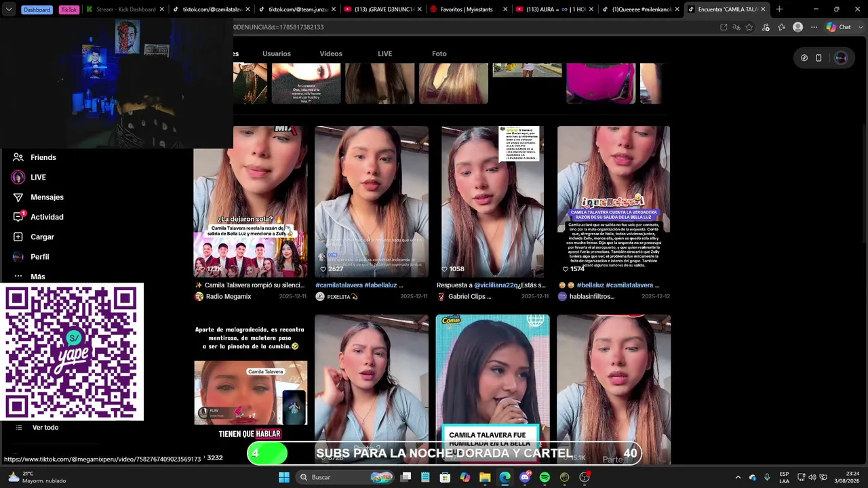
Task: Switch to the tiktok.com/@team.junzu browser tab
Action: tap(297, 9)
